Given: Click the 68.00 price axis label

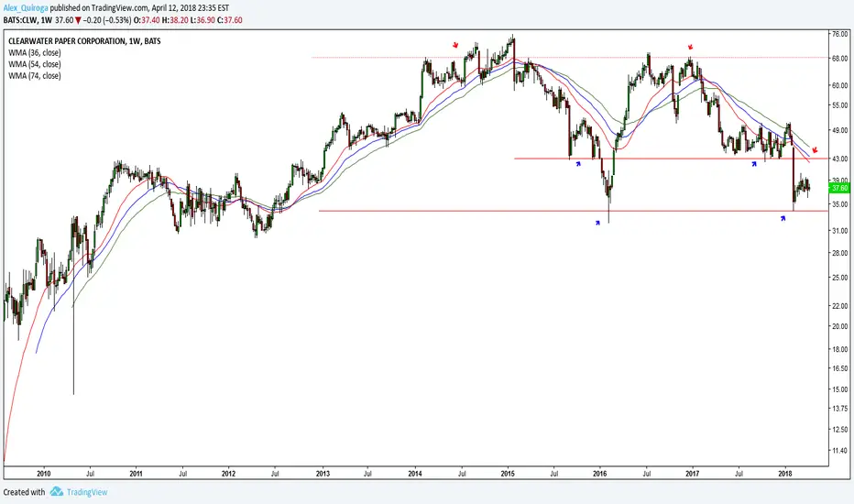Looking at the screenshot, I should pos(840,59).
